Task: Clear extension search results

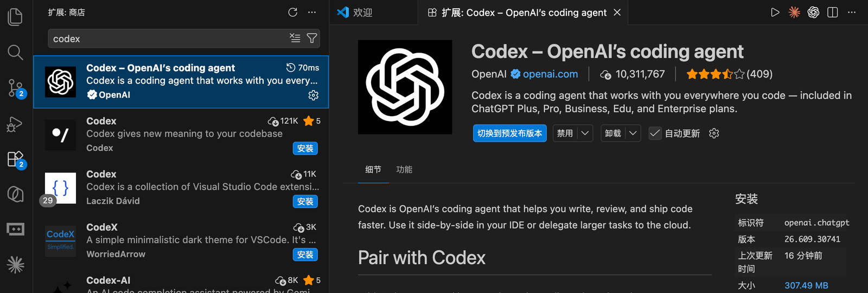Action: [295, 38]
